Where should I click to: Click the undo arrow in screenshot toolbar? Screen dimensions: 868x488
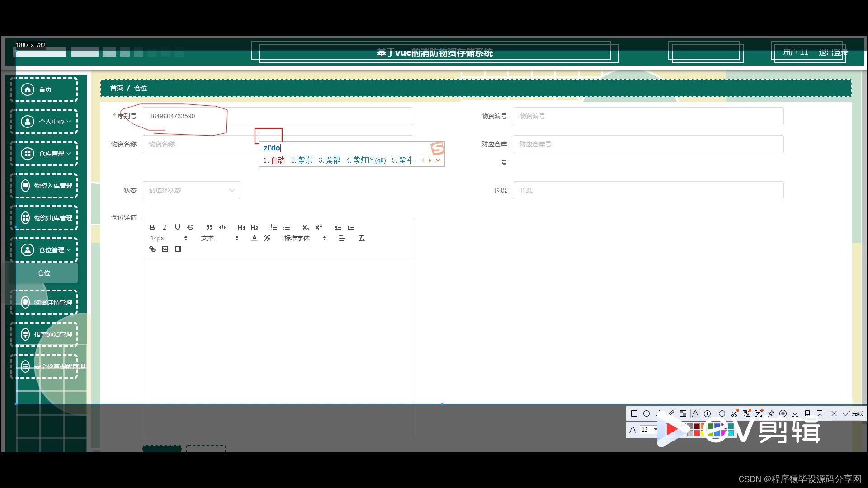[722, 413]
